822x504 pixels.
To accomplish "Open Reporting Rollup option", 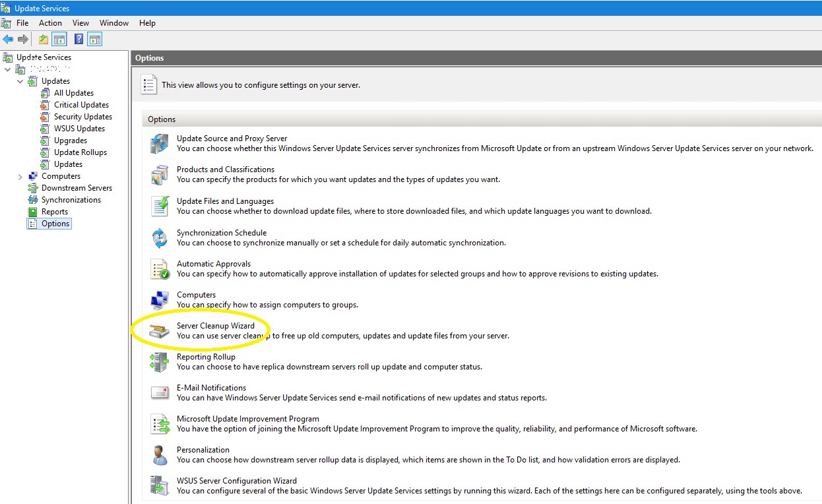I will point(206,357).
